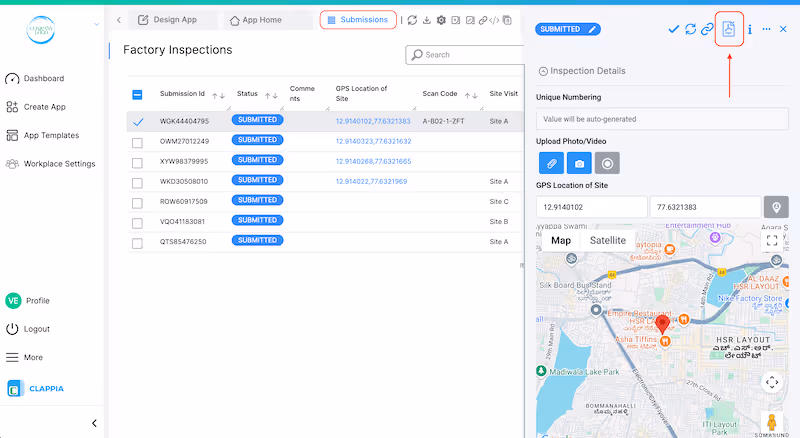Select the QTS85476250 row checkbox

(x=137, y=244)
